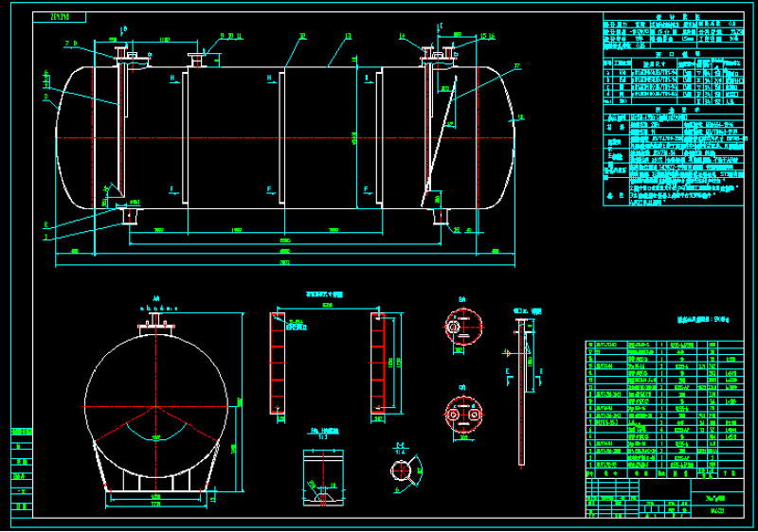Click the rectangular weld detail view at the bottom

coord(323,478)
